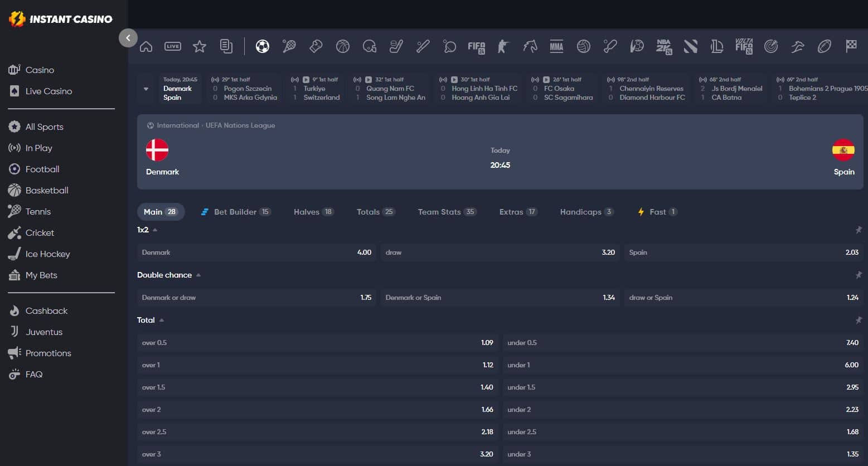Select the rugby ball icon

pos(825,46)
